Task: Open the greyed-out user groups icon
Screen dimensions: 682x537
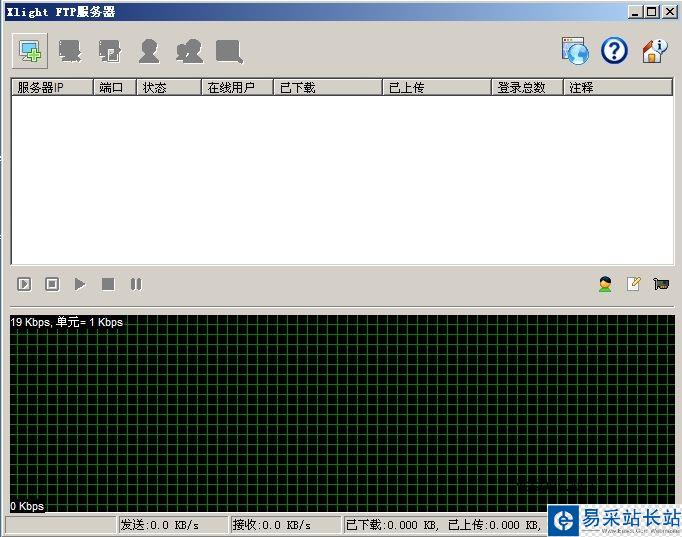Action: coord(190,51)
